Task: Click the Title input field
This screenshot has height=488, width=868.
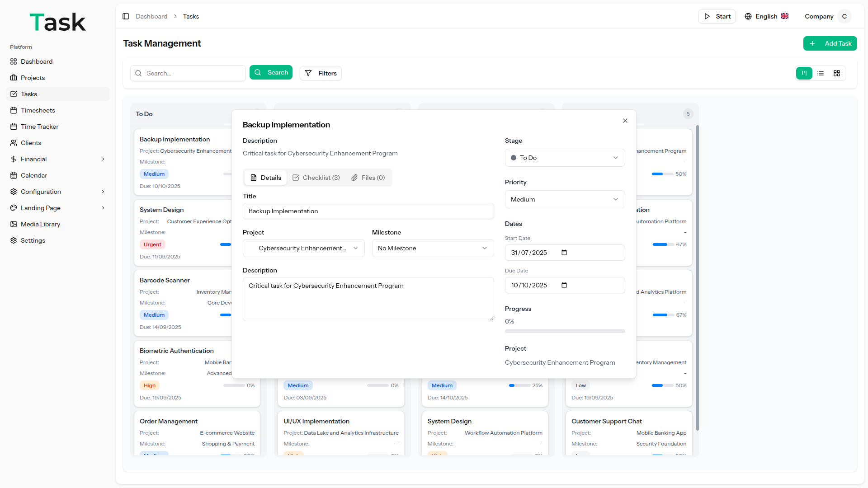Action: pos(368,211)
